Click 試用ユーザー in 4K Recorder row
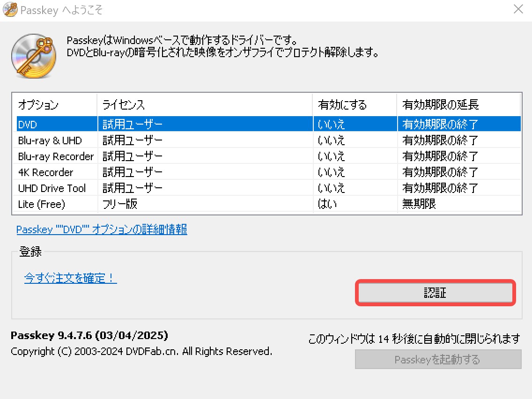532x399 pixels. (x=133, y=172)
